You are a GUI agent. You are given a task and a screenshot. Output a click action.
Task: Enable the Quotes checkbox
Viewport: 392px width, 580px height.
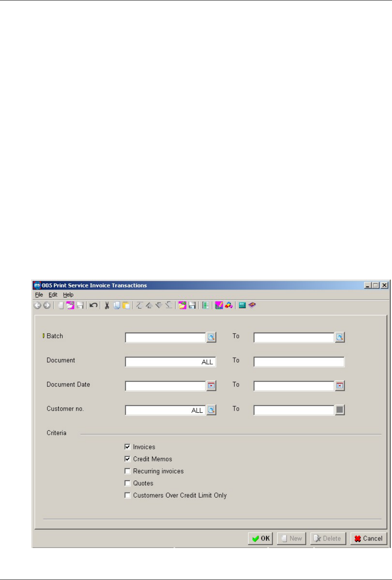pos(127,483)
